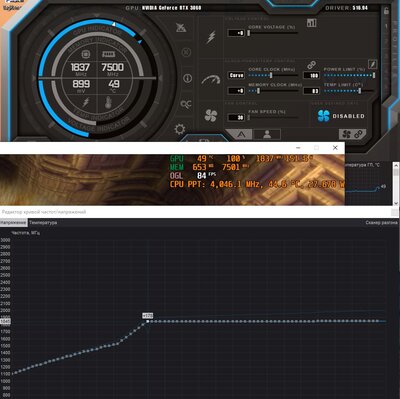Image resolution: width=400 pixels, height=399 pixels.
Task: Open the hardware monitor graph icon
Action: pyautogui.click(x=311, y=23)
